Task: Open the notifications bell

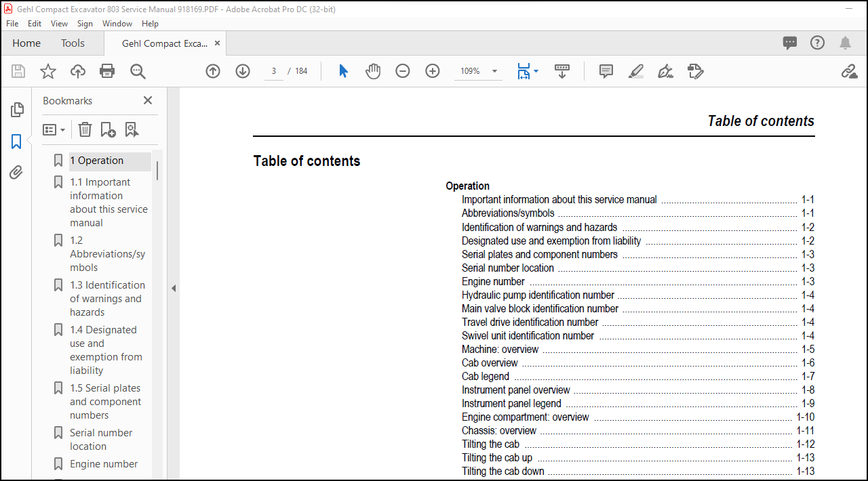Action: tap(845, 43)
